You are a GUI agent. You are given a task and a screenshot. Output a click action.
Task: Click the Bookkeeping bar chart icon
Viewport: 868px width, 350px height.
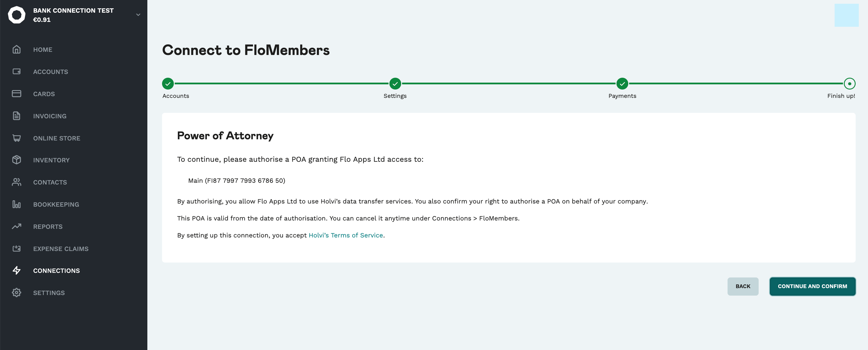[16, 204]
